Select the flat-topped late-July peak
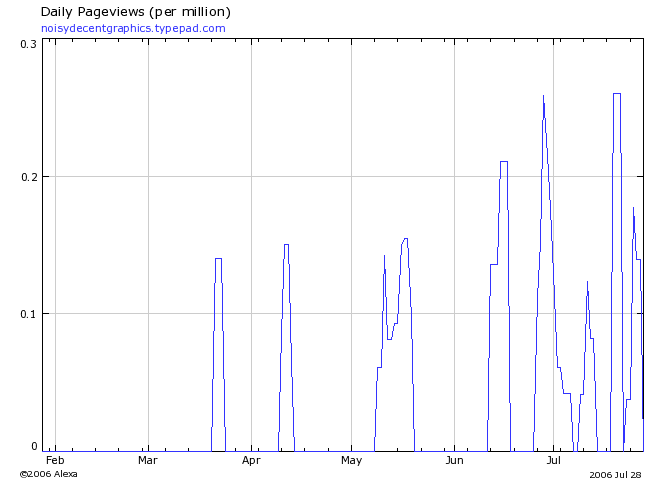Viewport: 654px width, 485px height. pyautogui.click(x=617, y=94)
